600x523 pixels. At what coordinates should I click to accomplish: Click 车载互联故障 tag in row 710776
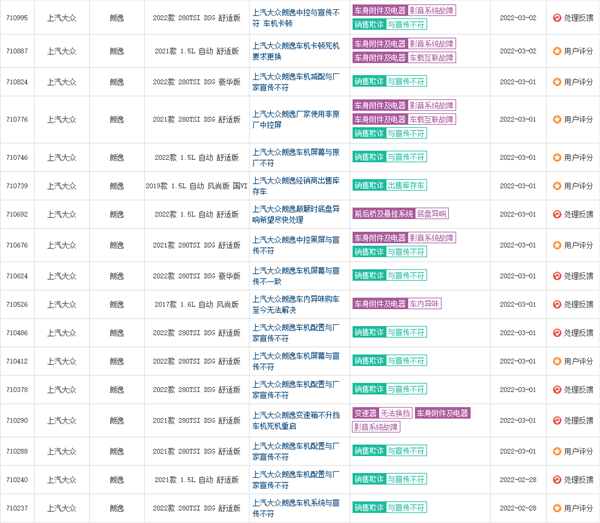432,119
